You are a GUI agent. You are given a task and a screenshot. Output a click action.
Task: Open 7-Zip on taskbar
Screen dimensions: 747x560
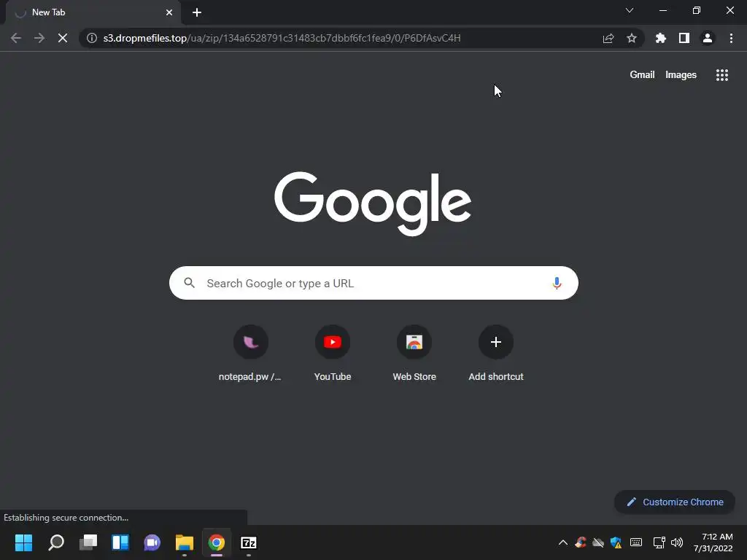coord(249,542)
